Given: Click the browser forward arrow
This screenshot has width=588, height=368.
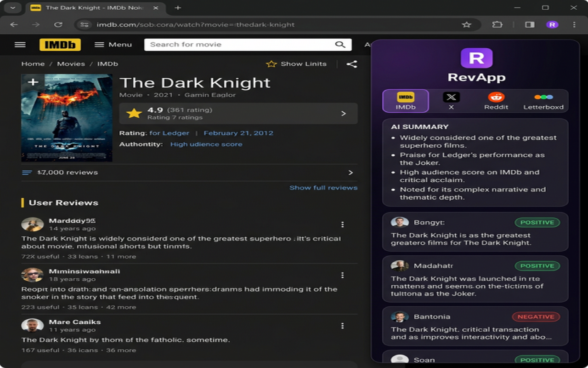Looking at the screenshot, I should point(36,24).
